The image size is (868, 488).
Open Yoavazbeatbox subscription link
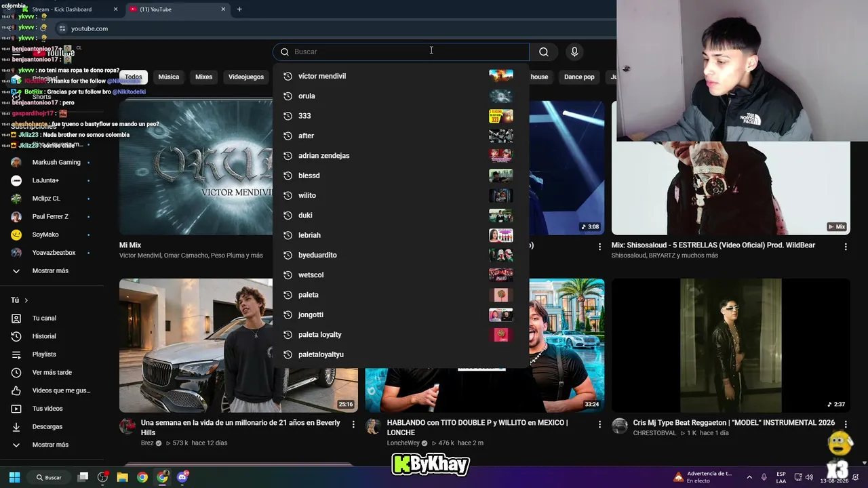coord(54,253)
